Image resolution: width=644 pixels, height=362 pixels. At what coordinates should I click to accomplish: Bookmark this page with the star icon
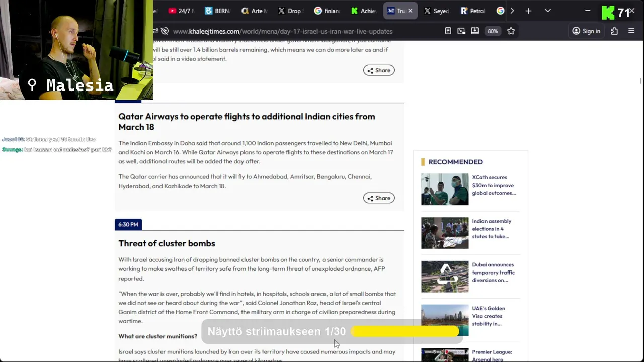[511, 31]
